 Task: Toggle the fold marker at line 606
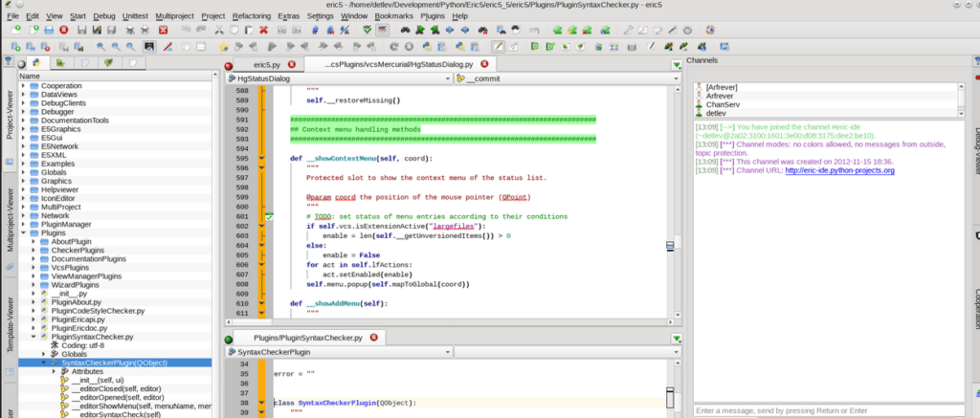click(262, 265)
